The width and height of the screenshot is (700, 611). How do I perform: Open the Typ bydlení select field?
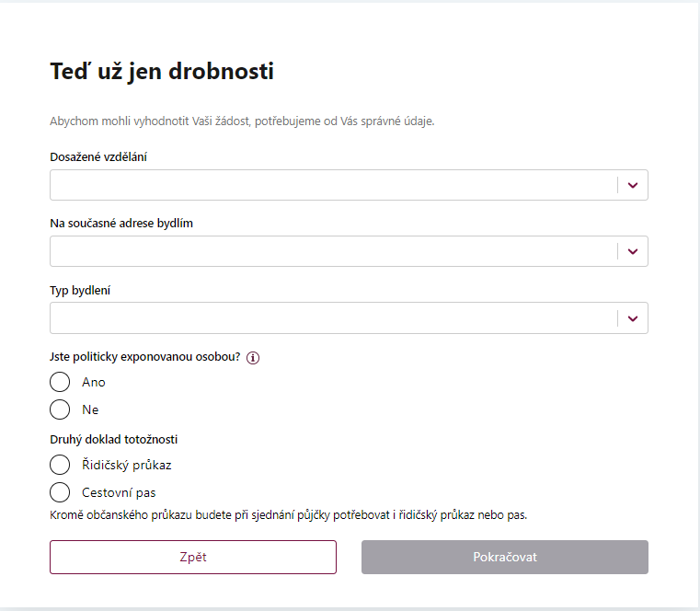point(349,318)
